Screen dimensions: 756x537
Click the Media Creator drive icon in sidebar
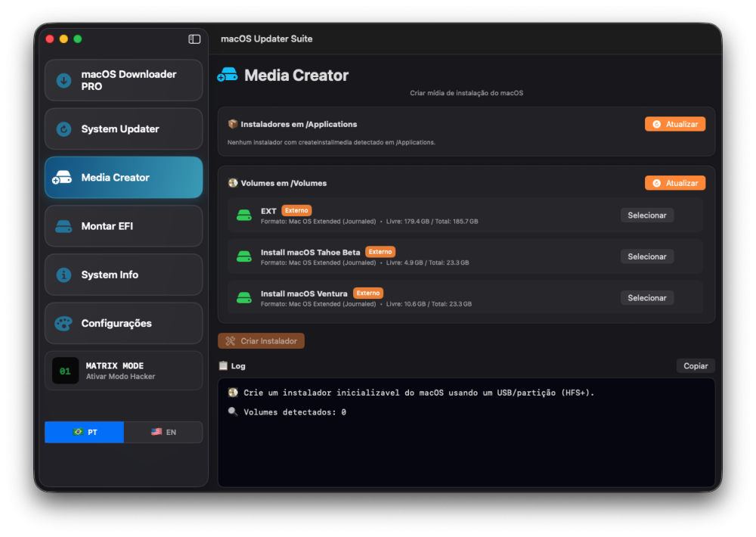click(62, 178)
